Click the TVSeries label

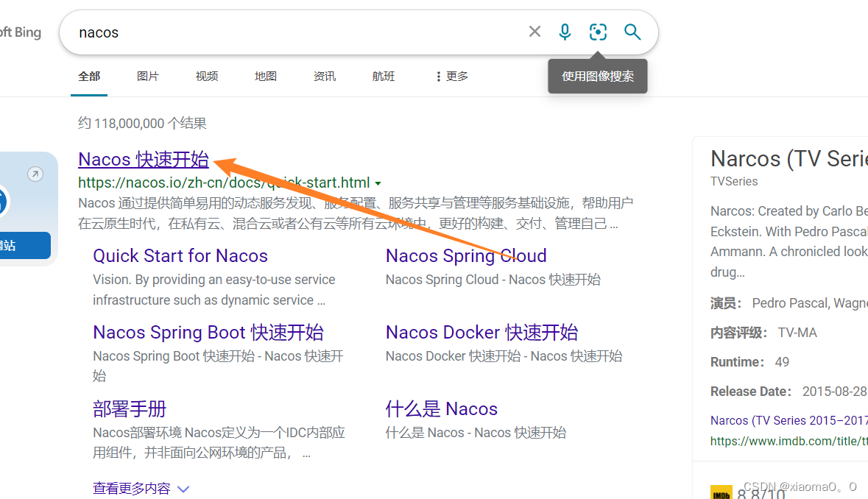(734, 182)
